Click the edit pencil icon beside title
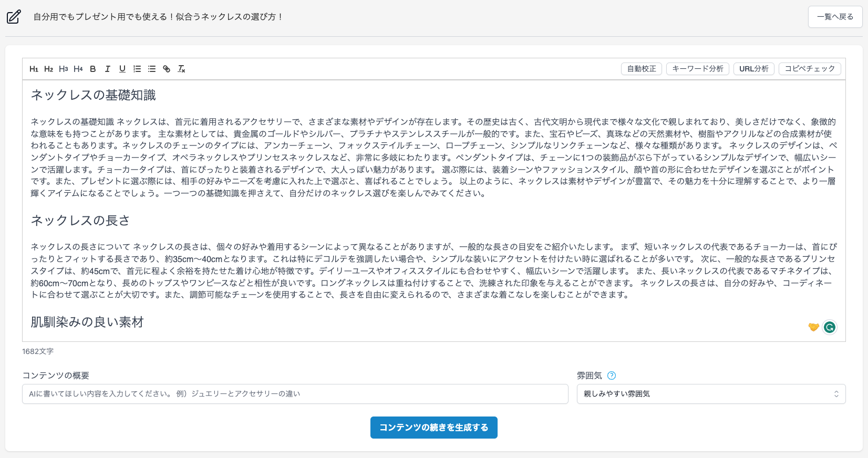The height and width of the screenshot is (458, 868). pyautogui.click(x=14, y=17)
